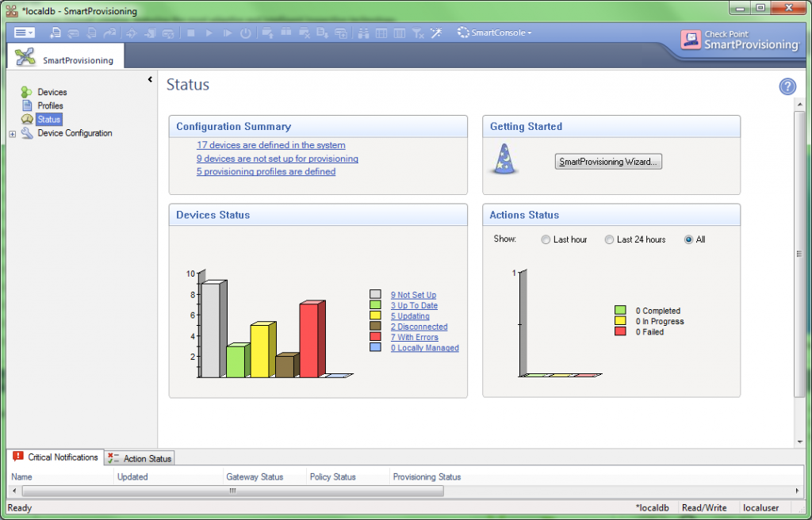Click the vertical scrollbar up arrow
This screenshot has height=520, width=812.
tap(799, 105)
